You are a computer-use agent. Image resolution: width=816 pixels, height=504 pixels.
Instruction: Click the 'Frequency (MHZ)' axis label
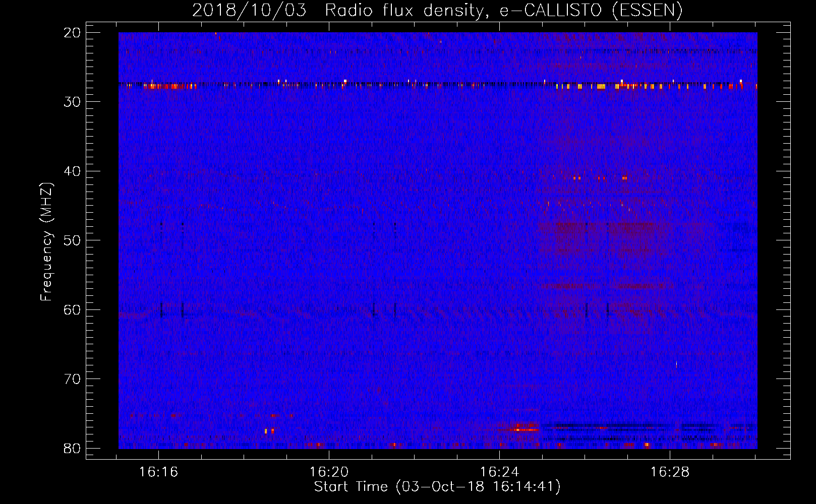click(x=46, y=242)
